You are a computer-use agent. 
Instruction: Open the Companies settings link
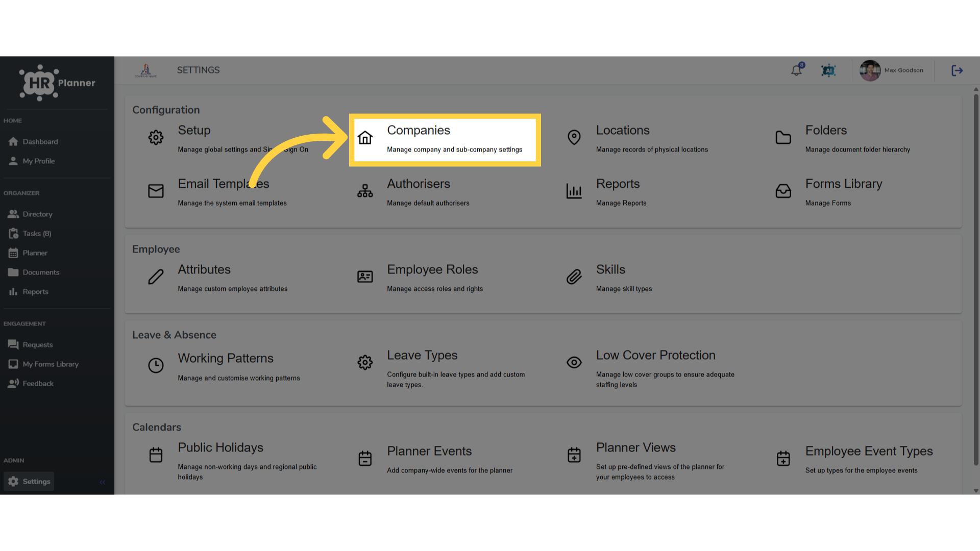click(x=445, y=140)
